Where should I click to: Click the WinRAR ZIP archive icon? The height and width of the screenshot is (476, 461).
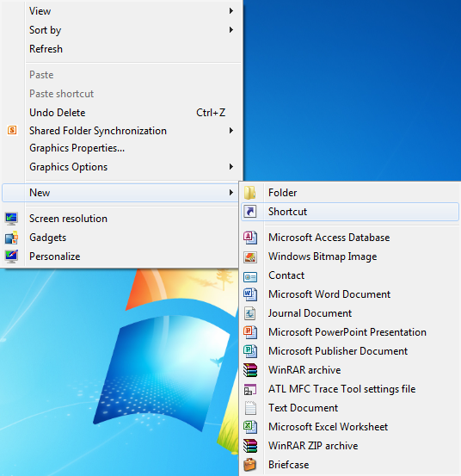[x=250, y=446]
